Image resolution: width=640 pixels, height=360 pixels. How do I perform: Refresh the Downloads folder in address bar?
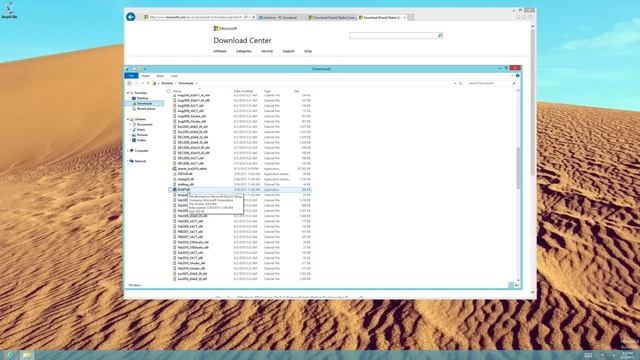pos(460,83)
